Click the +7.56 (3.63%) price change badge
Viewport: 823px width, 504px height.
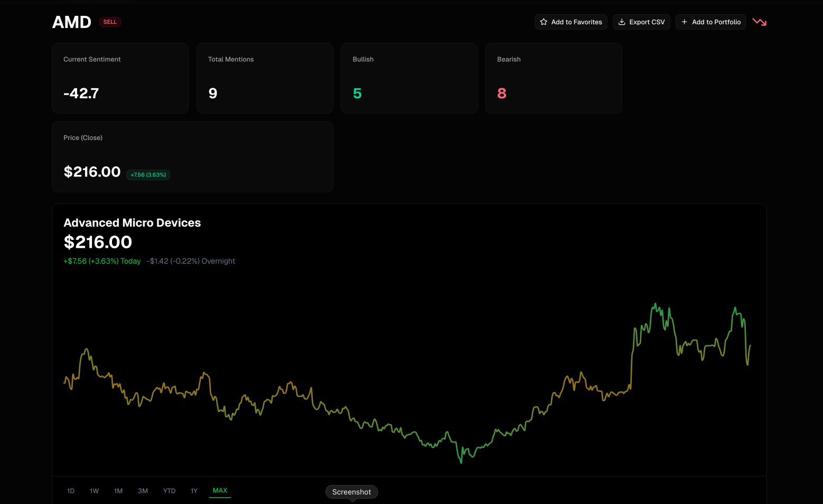pos(148,174)
